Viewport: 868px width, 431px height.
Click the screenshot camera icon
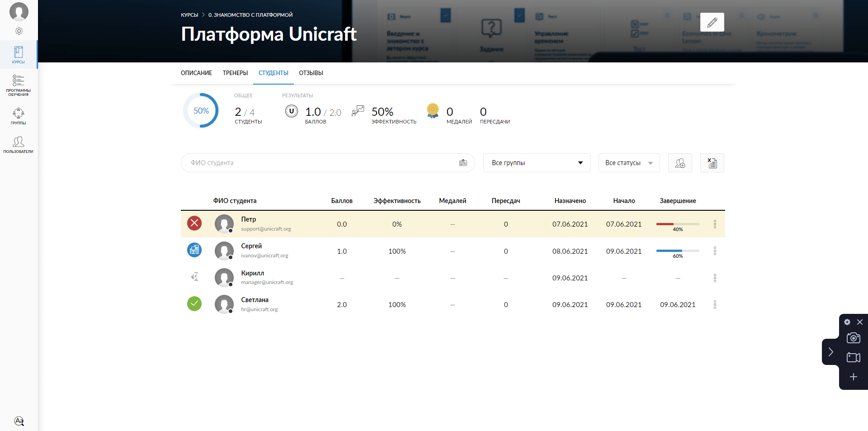[853, 338]
